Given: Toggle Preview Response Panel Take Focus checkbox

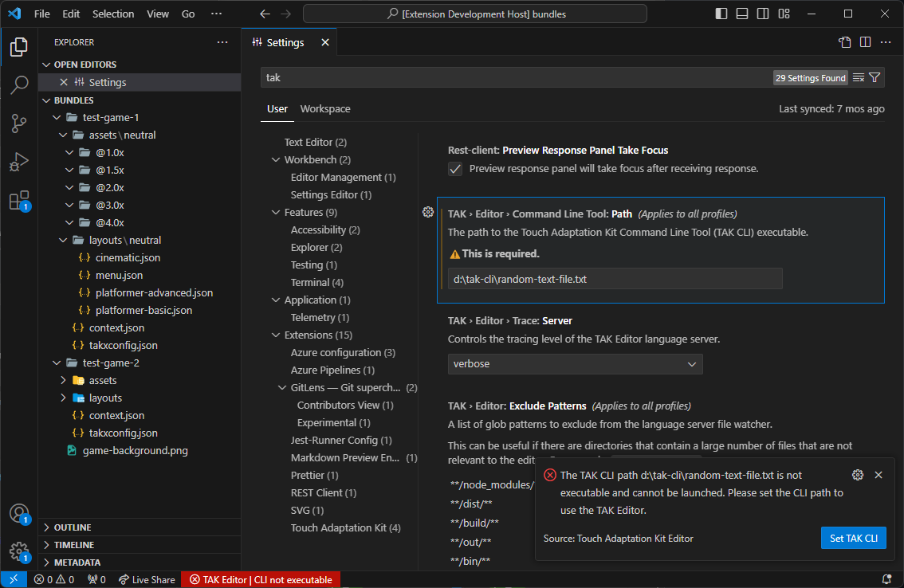Looking at the screenshot, I should point(455,169).
